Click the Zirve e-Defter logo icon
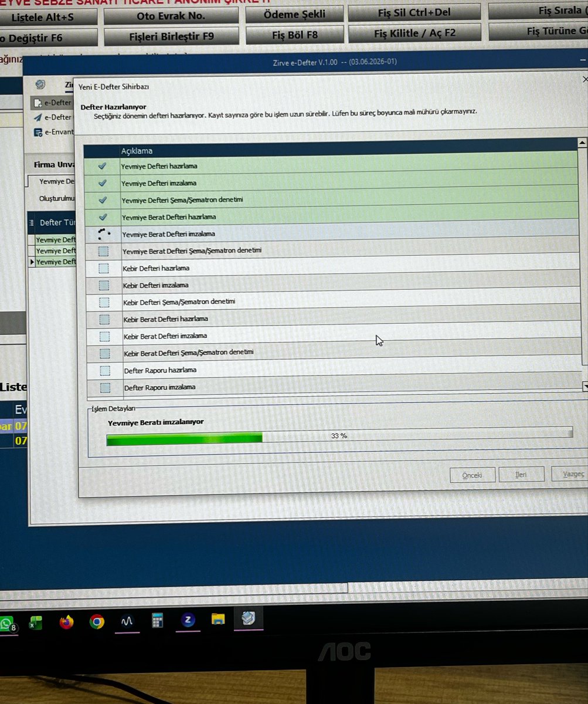588x704 pixels. tap(40, 84)
